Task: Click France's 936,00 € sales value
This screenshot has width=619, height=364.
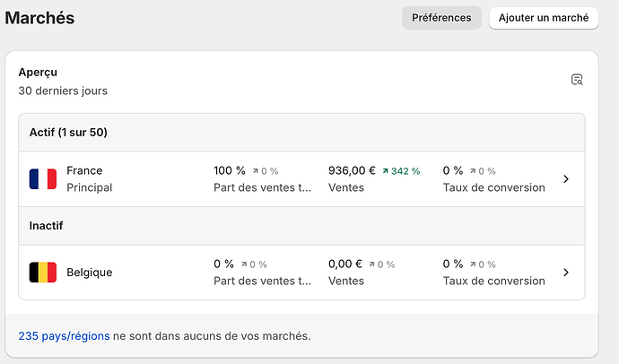Action: 352,170
